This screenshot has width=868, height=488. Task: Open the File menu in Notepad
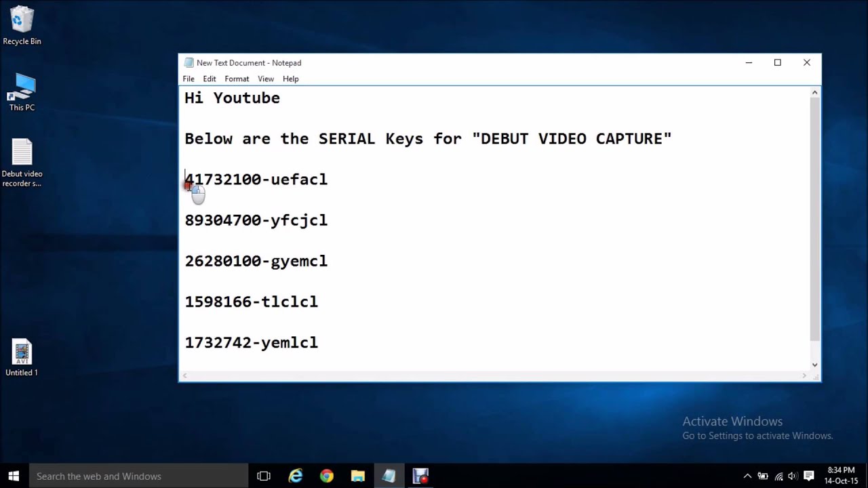(x=189, y=79)
